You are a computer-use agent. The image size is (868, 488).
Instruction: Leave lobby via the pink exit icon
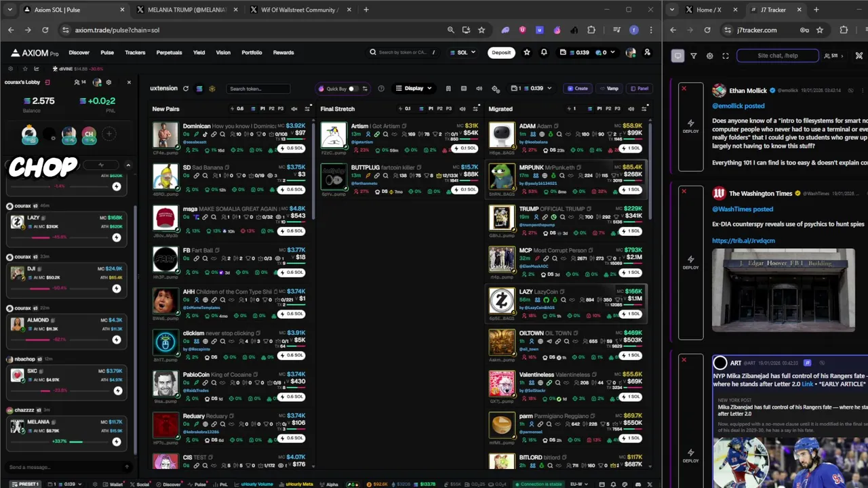coord(47,82)
